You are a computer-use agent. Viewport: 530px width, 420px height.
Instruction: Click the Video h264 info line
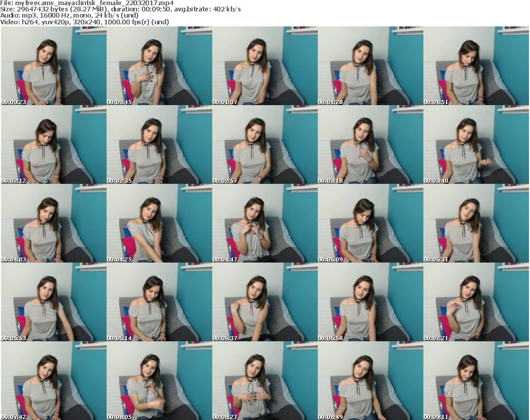[84, 22]
